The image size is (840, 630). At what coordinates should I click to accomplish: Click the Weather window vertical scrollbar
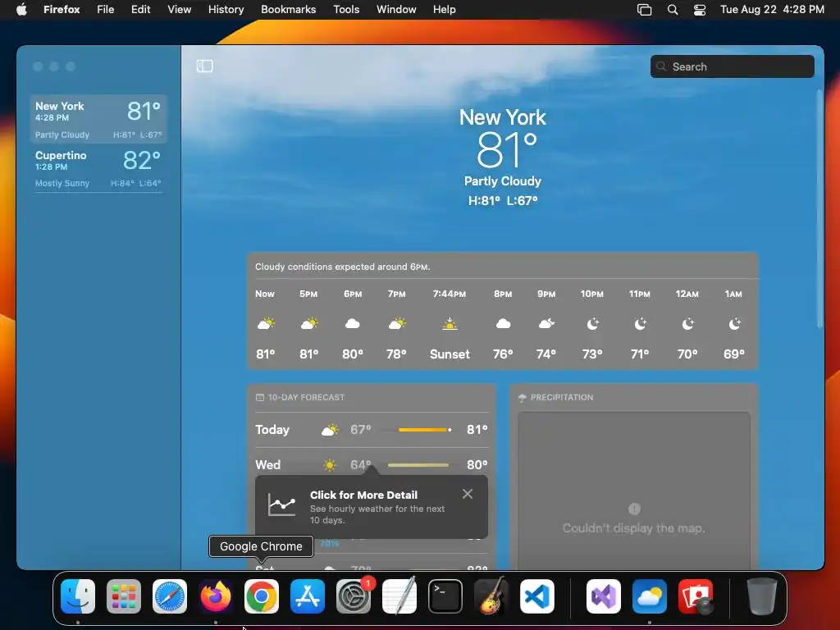coord(819,209)
